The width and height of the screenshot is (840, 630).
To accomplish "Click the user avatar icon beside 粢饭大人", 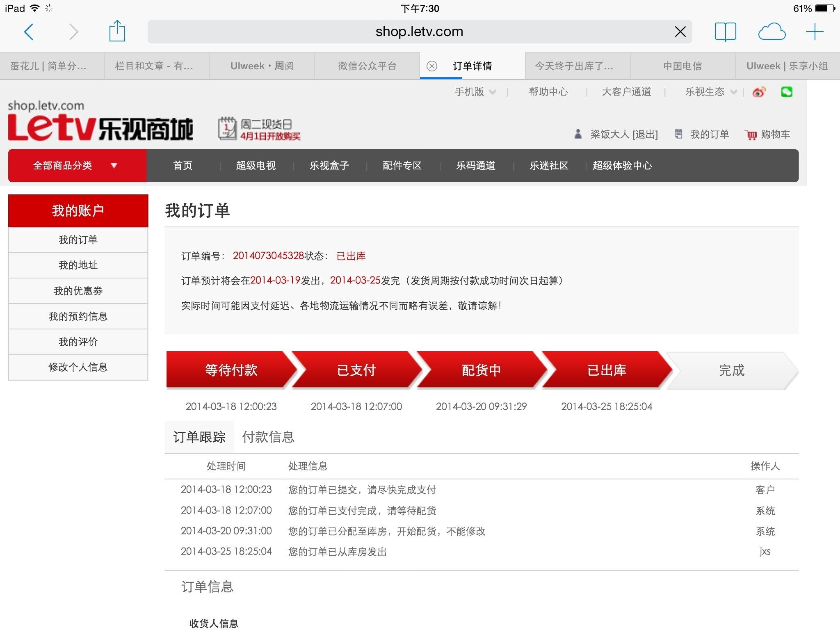I will (578, 134).
